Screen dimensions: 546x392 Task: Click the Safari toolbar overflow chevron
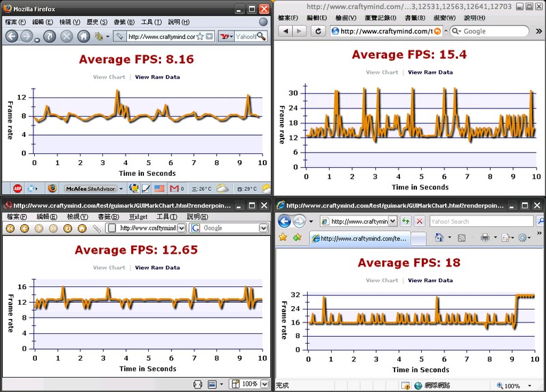[538, 31]
